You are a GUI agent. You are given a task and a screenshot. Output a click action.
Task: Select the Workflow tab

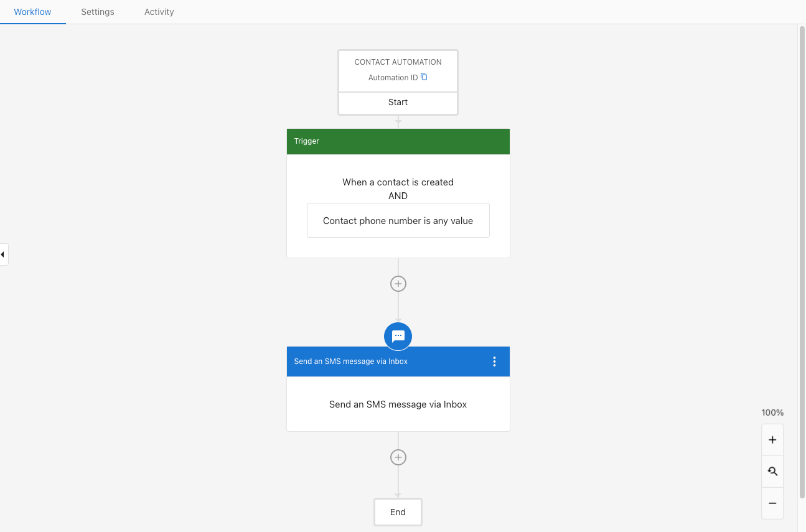point(32,12)
